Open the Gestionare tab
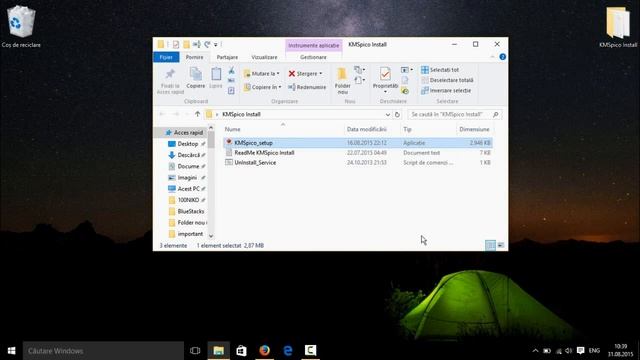Image resolution: width=640 pixels, height=360 pixels. point(313,57)
